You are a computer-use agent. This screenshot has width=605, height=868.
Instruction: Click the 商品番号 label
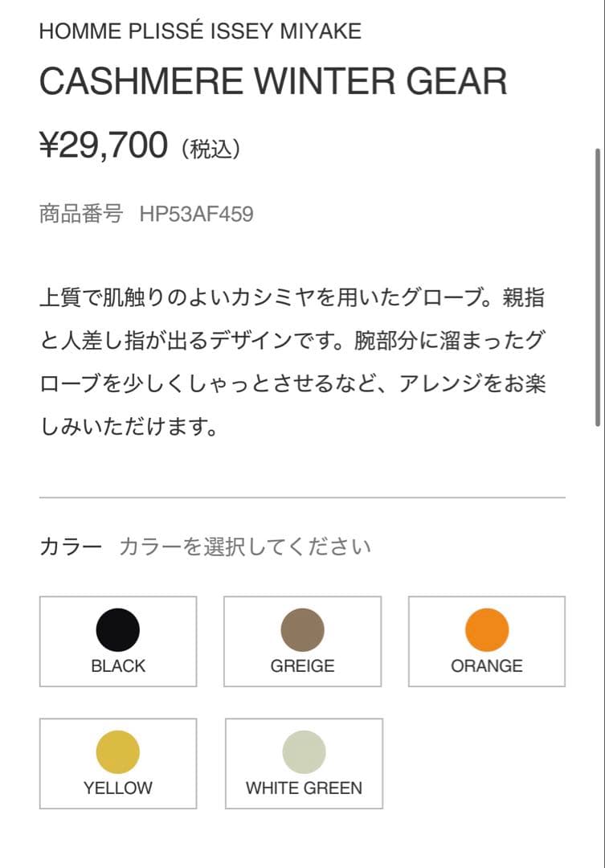pos(81,215)
